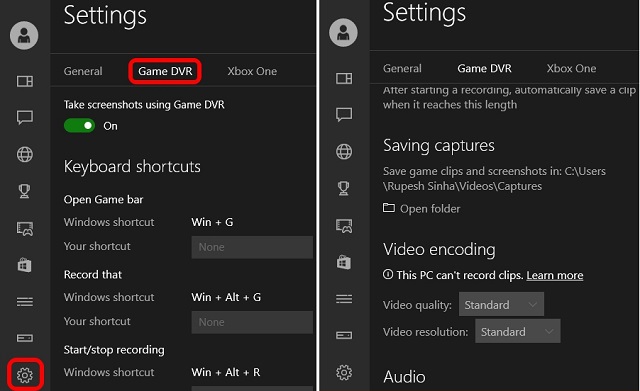The image size is (640, 391).
Task: Click Your shortcut field for Open Game bar
Action: (x=252, y=247)
